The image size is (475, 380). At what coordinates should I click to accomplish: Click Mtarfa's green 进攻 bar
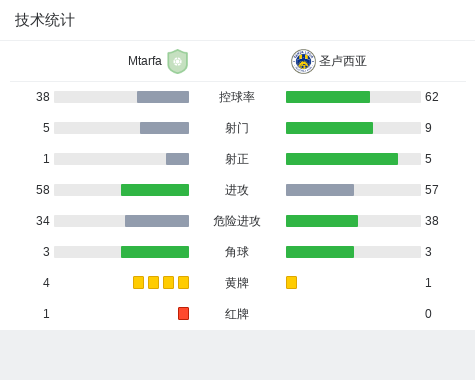click(x=155, y=190)
